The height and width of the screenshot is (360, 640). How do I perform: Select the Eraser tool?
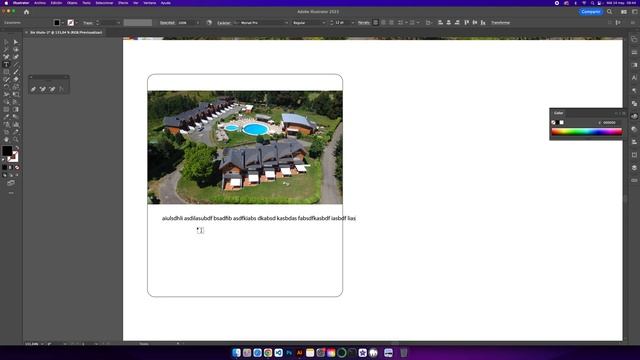(16, 79)
